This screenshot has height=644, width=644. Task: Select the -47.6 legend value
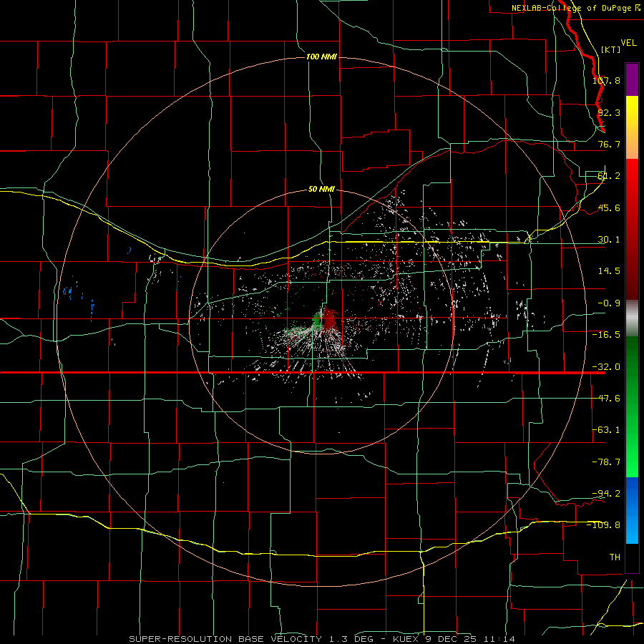point(606,399)
